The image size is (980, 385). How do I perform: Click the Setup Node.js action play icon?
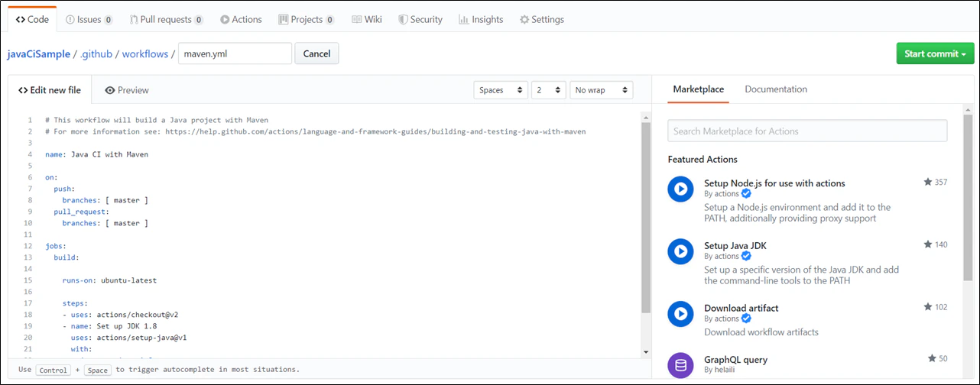[x=680, y=189]
